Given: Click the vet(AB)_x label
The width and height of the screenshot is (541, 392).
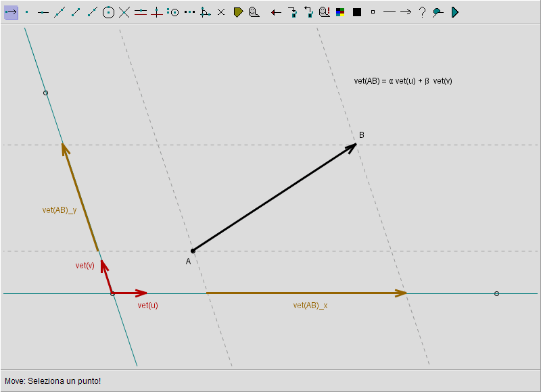Looking at the screenshot, I should pyautogui.click(x=310, y=305).
